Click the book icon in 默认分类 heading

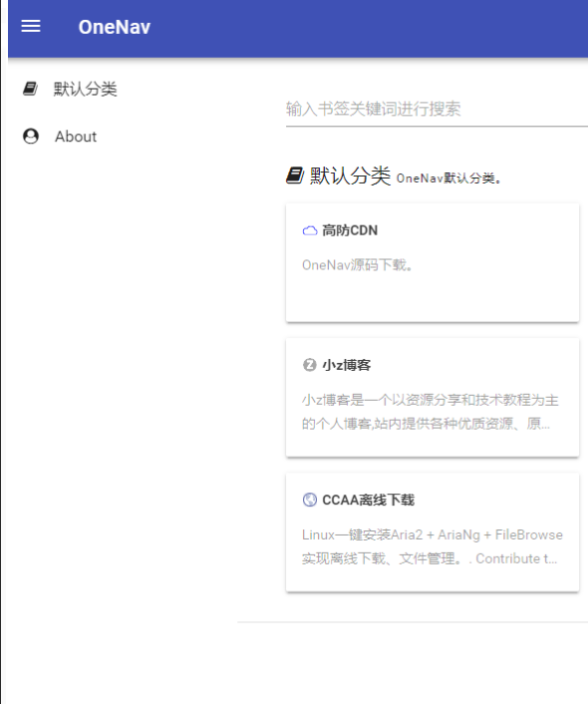(x=295, y=176)
